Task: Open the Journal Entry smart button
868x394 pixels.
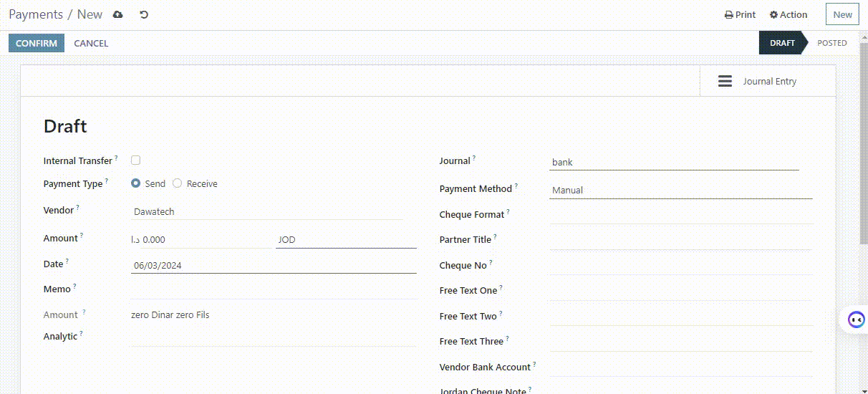Action: pyautogui.click(x=768, y=81)
